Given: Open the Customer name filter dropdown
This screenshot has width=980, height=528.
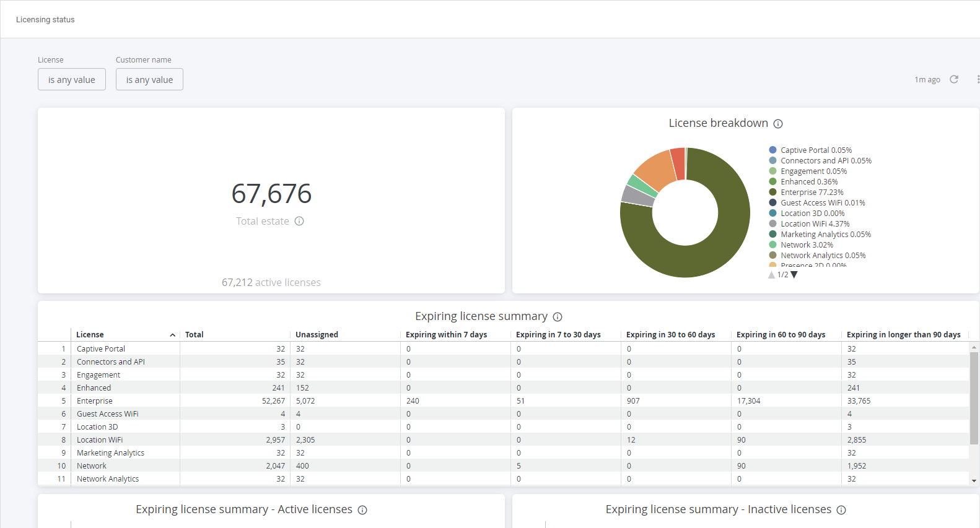Looking at the screenshot, I should click(x=149, y=80).
